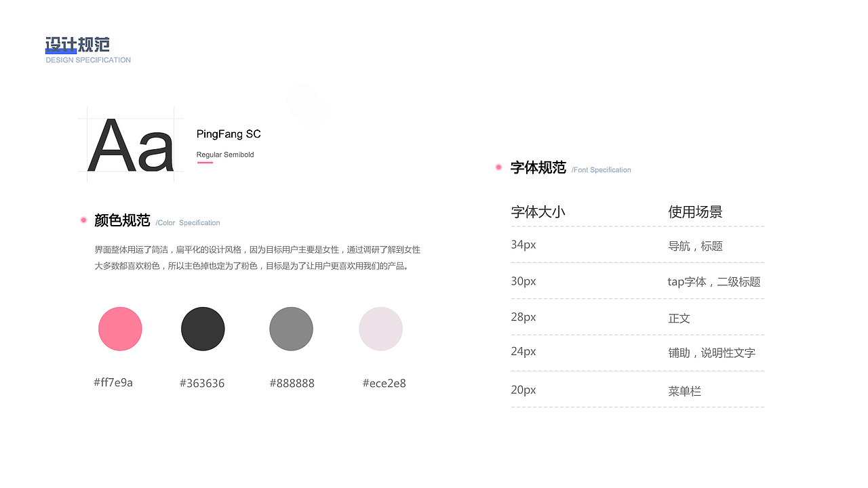Click the 颜色规范 heading
This screenshot has height=488, width=868.
(122, 220)
